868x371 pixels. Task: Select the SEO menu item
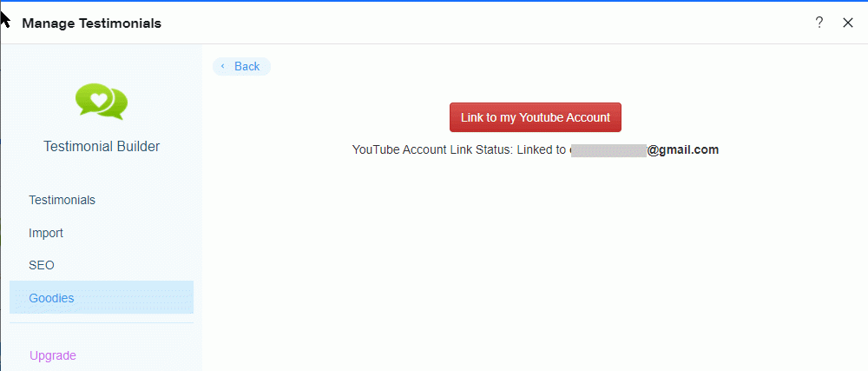pyautogui.click(x=42, y=265)
